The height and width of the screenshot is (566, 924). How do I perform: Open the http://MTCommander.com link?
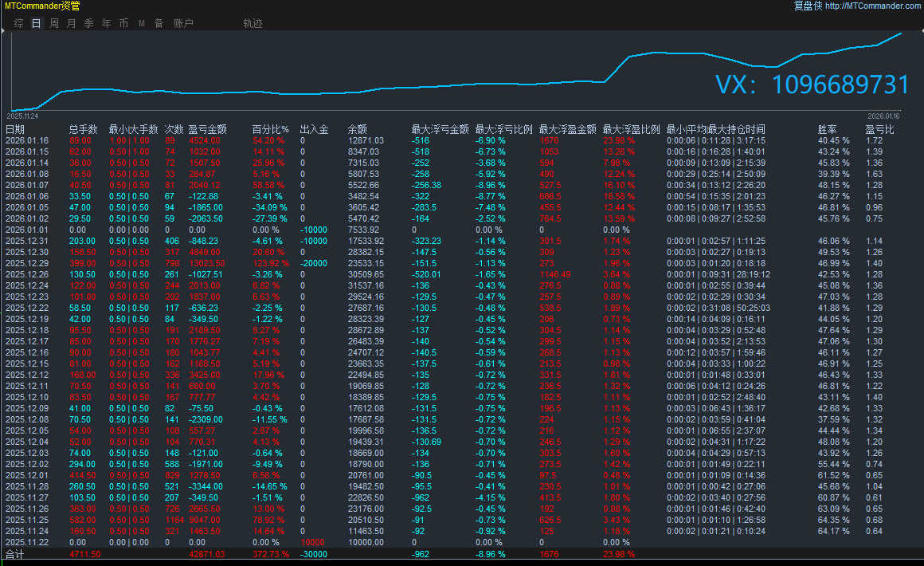click(x=872, y=6)
